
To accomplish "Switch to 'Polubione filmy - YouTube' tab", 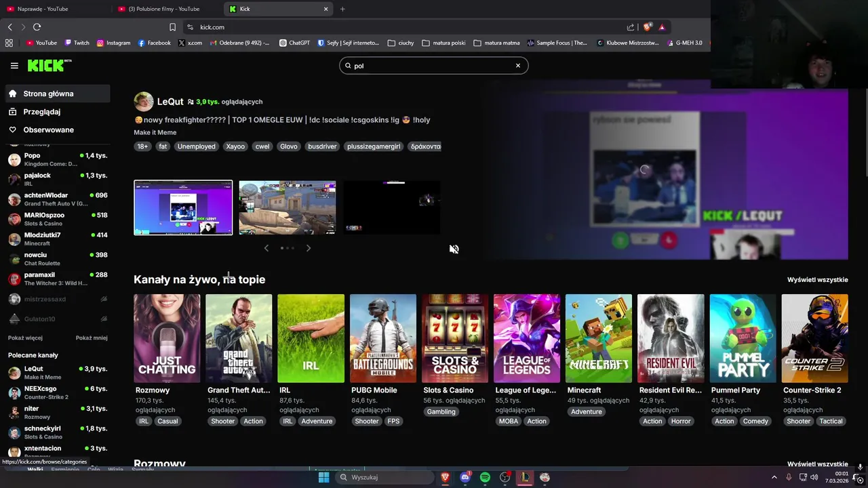I will pos(167,9).
